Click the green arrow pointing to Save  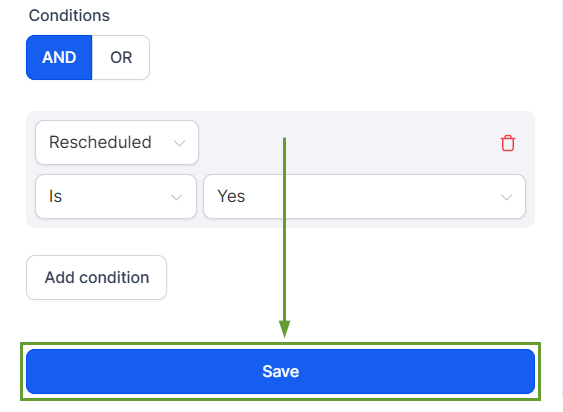(284, 237)
